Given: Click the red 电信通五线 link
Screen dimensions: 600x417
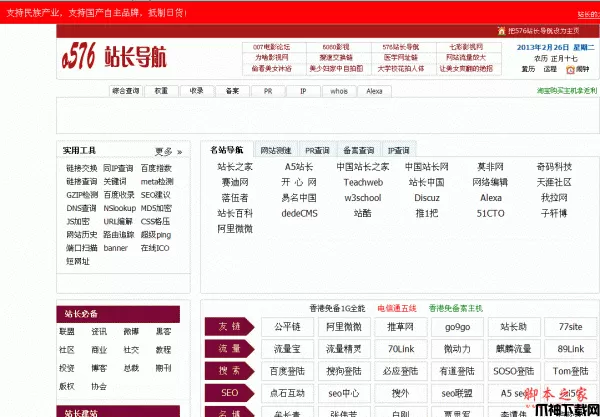Looking at the screenshot, I should (x=397, y=308).
